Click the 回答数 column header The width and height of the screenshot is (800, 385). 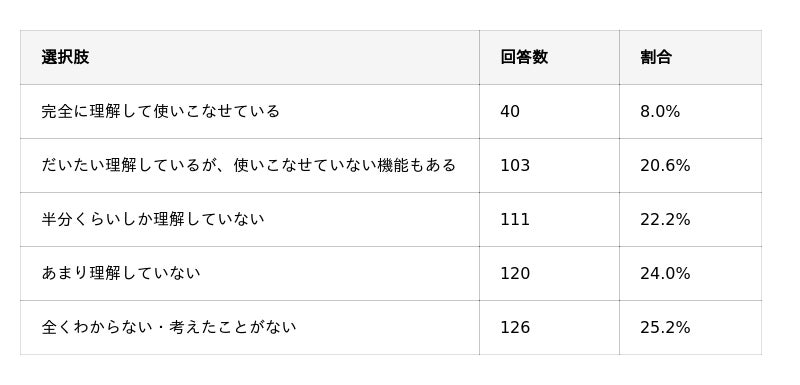(x=524, y=57)
